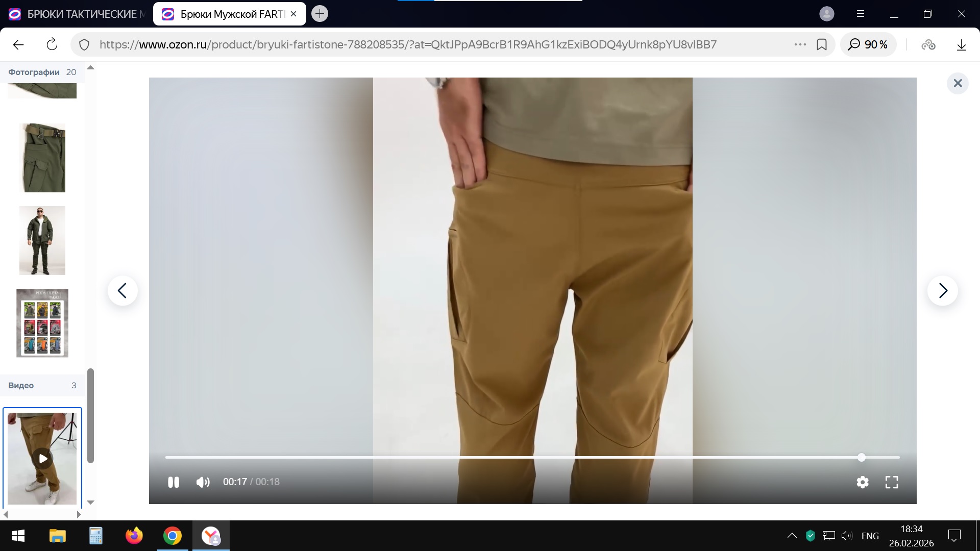Click the video progress bar
Screen dimensions: 980x551
[510, 458]
